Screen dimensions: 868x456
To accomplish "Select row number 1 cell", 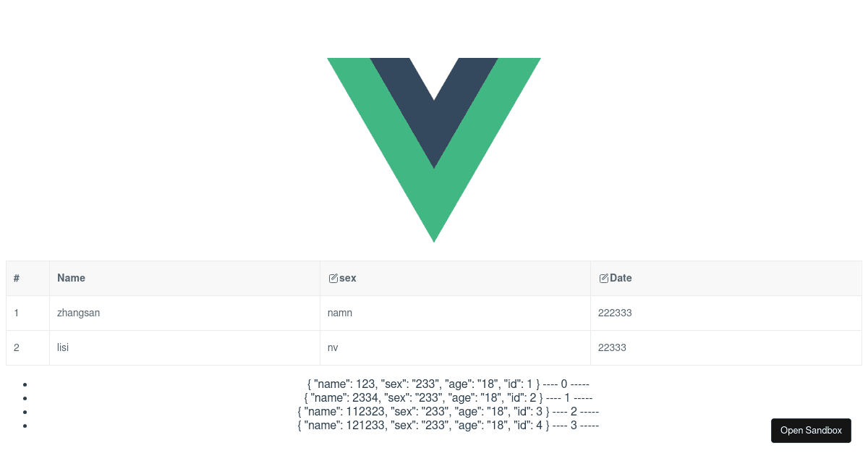I will tap(27, 313).
